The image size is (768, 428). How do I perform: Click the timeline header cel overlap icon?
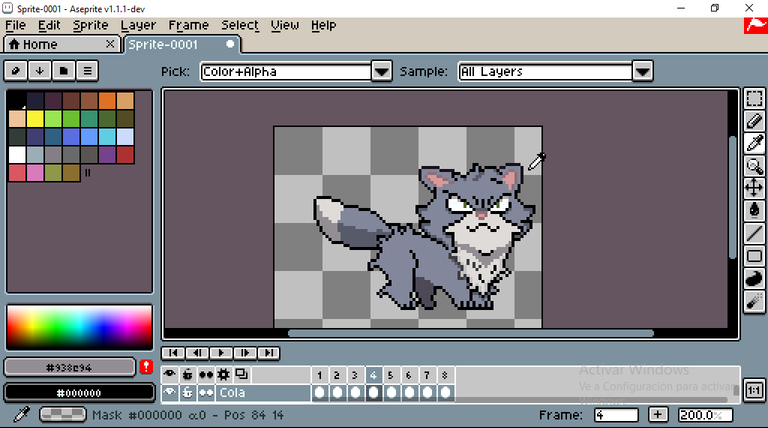coord(242,375)
